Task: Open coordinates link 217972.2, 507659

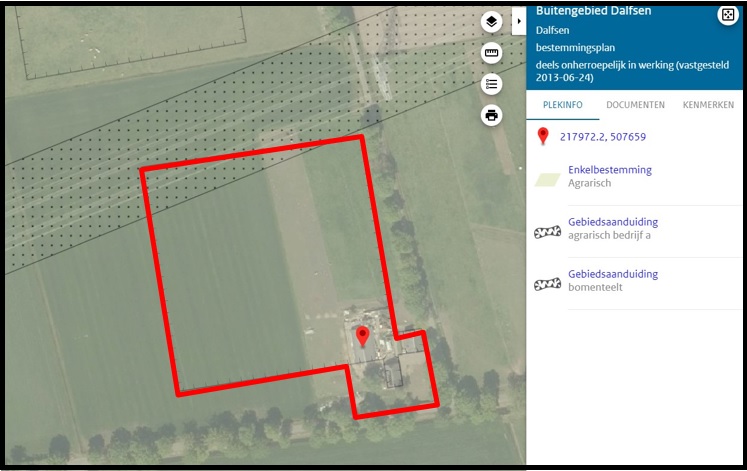Action: point(603,137)
